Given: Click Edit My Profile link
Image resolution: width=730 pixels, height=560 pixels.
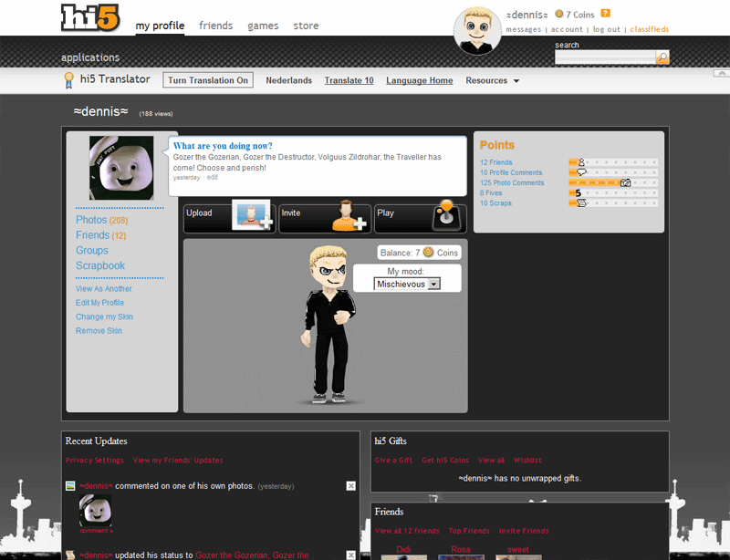Looking at the screenshot, I should [x=99, y=303].
